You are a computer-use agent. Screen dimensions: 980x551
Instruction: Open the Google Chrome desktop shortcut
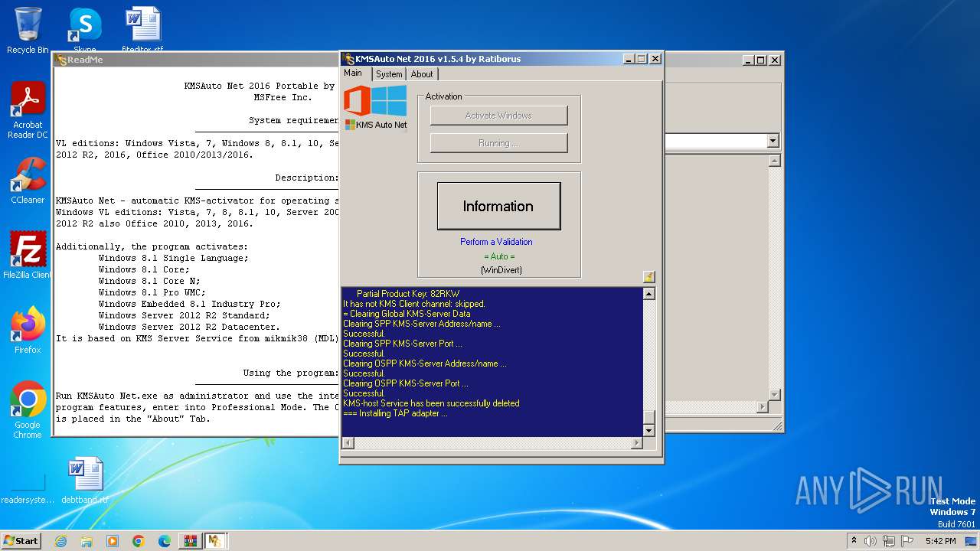pyautogui.click(x=28, y=410)
